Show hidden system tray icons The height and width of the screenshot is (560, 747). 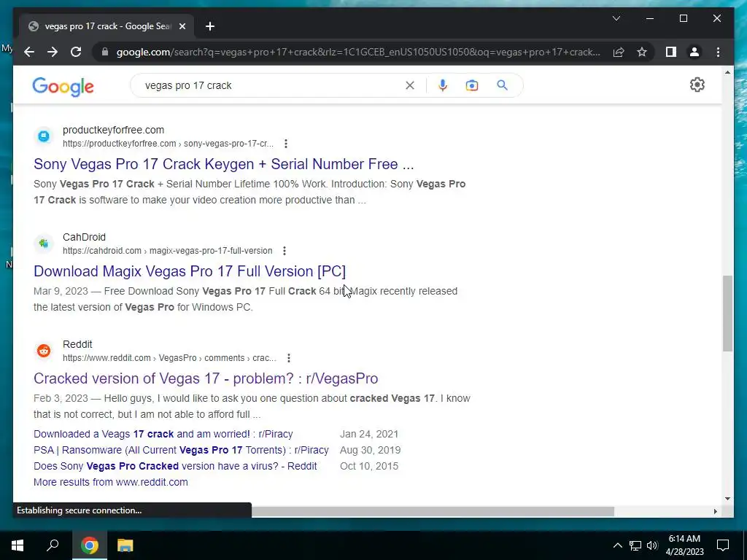tap(617, 545)
